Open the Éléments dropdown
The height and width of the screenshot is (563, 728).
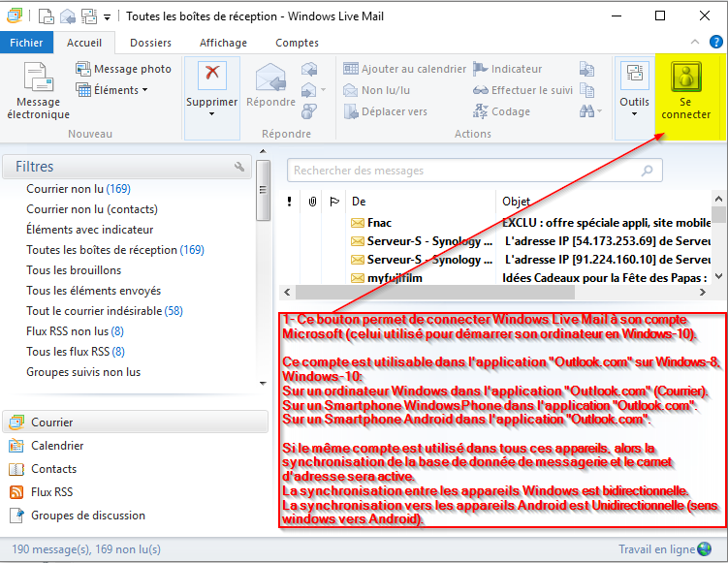click(x=111, y=89)
